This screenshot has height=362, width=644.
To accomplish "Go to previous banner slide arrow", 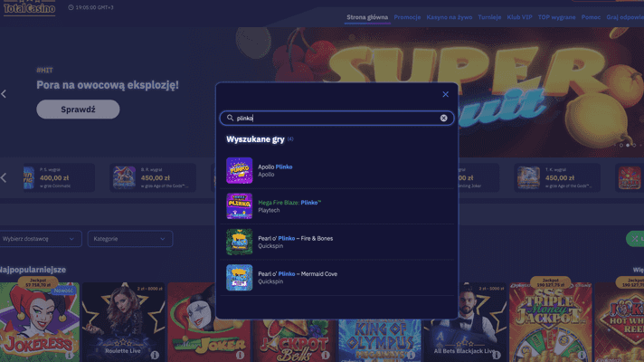I will [4, 94].
